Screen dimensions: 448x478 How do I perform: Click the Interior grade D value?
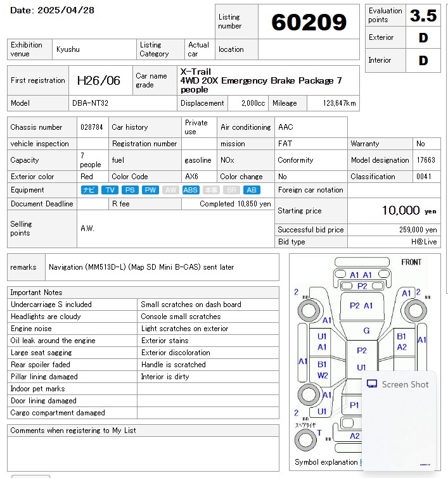[423, 60]
